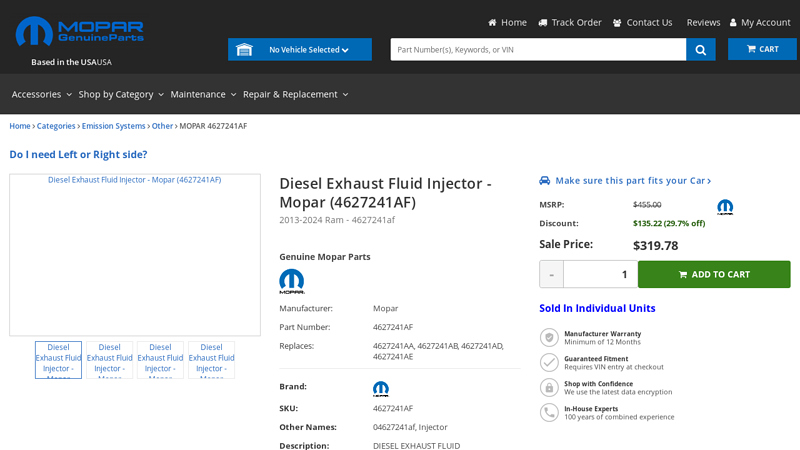Click the Mopar logo next to MSRP
Image resolution: width=800 pixels, height=450 pixels.
tap(725, 207)
